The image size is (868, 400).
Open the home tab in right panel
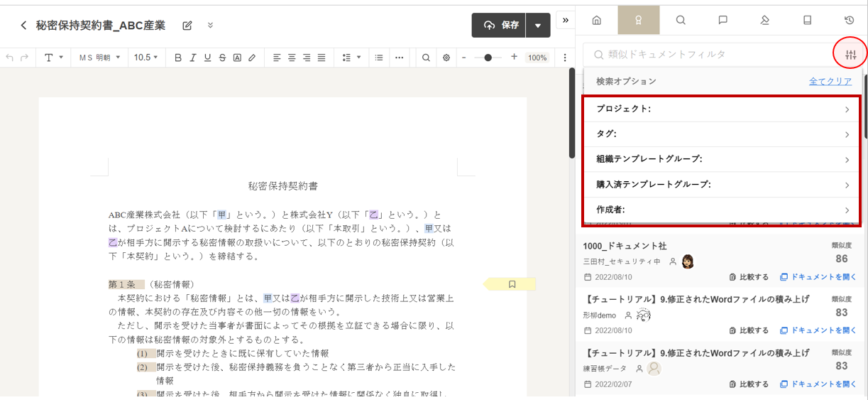(596, 21)
